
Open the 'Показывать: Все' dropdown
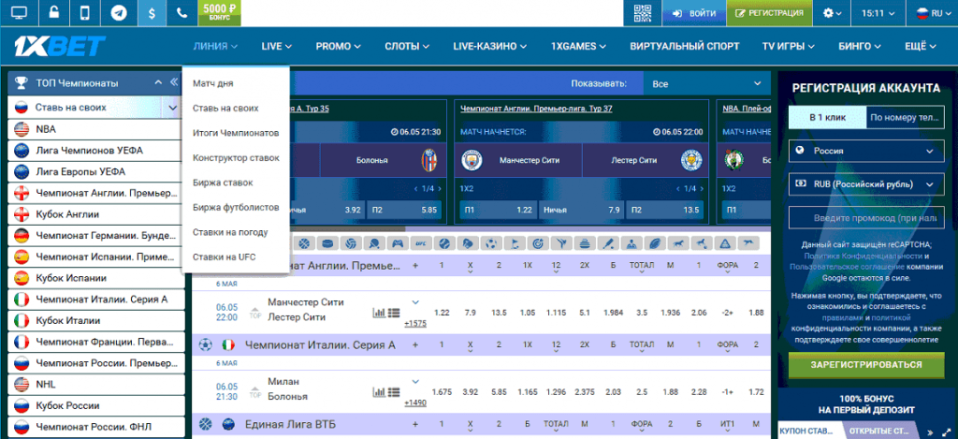pyautogui.click(x=705, y=84)
